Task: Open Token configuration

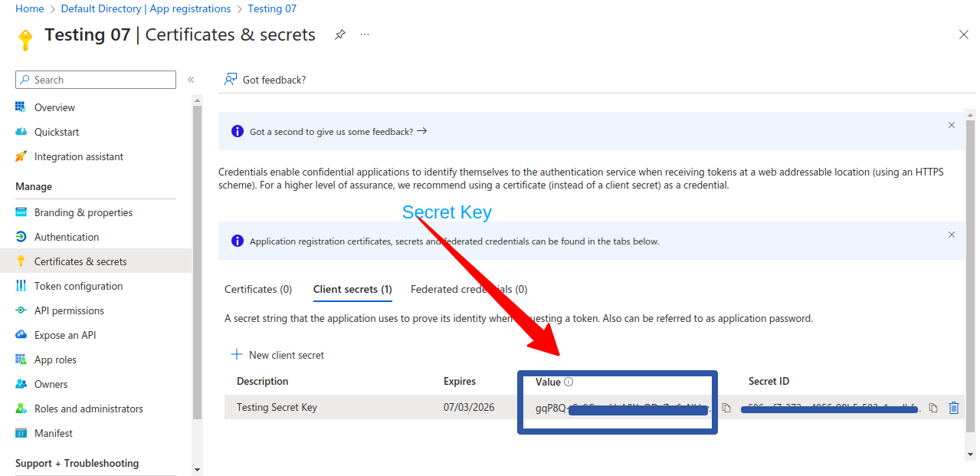Action: pos(77,285)
